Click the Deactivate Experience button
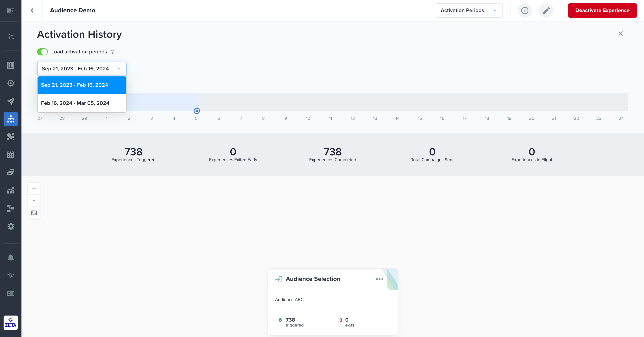 [602, 11]
